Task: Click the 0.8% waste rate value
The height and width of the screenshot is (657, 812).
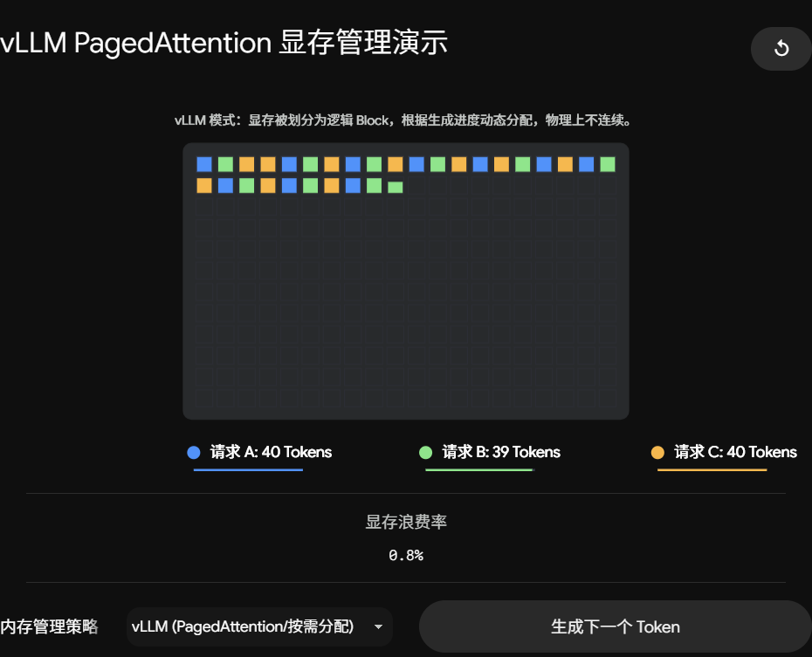Action: pos(406,556)
